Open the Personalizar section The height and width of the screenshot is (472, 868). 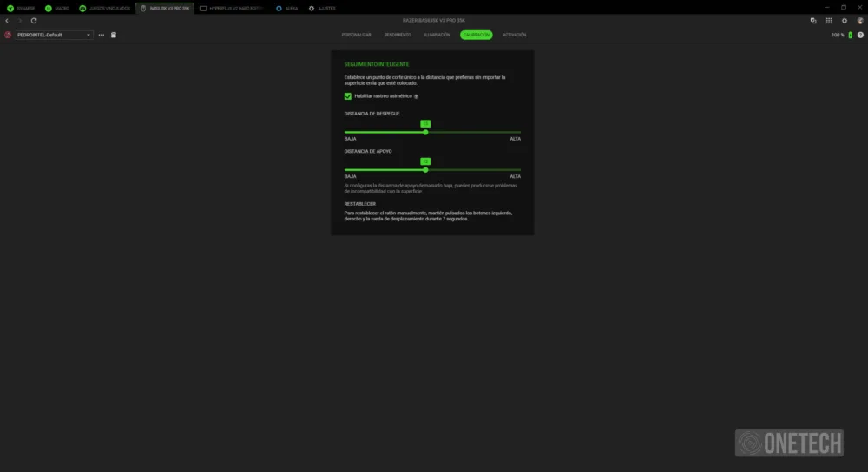(x=356, y=35)
